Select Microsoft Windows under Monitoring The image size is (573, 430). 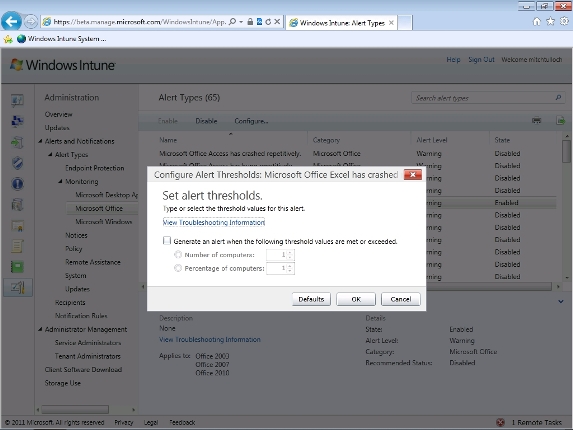[x=103, y=222]
